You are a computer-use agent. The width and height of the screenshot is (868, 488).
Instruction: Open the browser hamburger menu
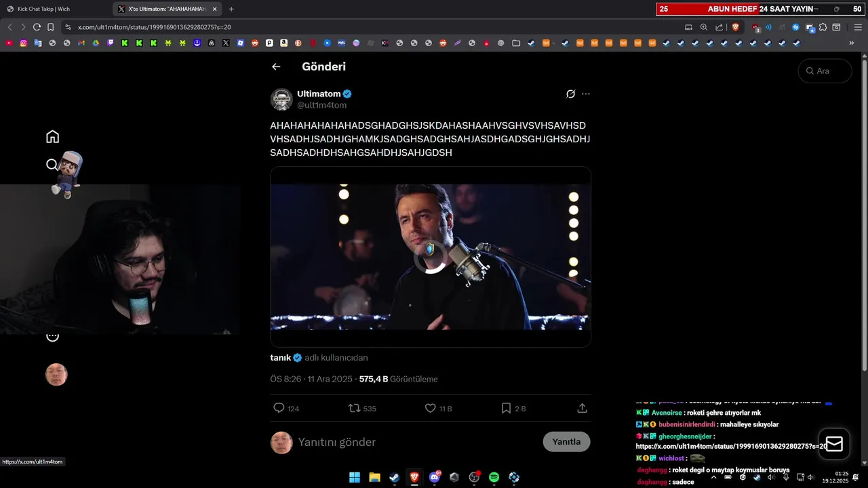(858, 27)
